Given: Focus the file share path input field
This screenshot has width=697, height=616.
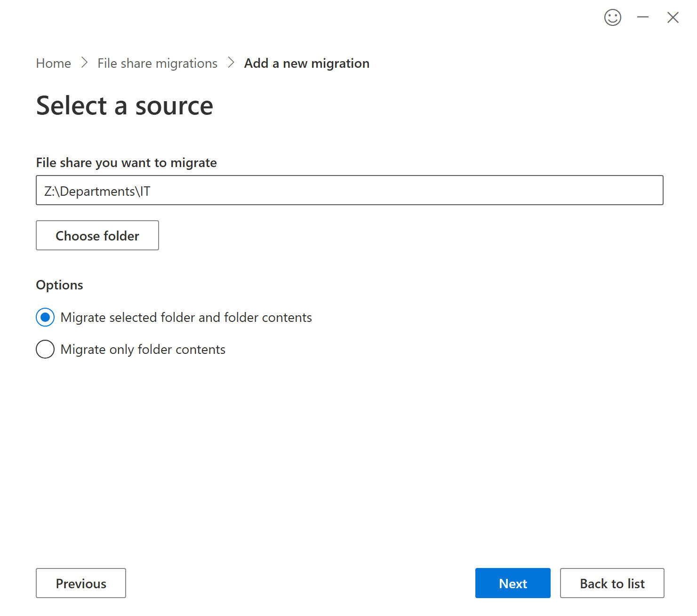Looking at the screenshot, I should pos(349,190).
